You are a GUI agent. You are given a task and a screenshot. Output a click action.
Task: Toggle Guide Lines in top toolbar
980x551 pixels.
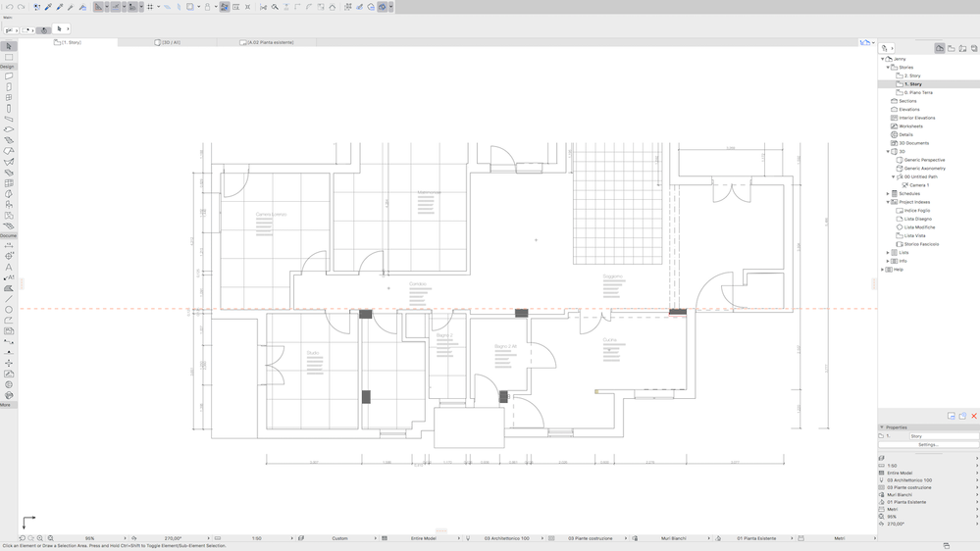click(x=99, y=7)
